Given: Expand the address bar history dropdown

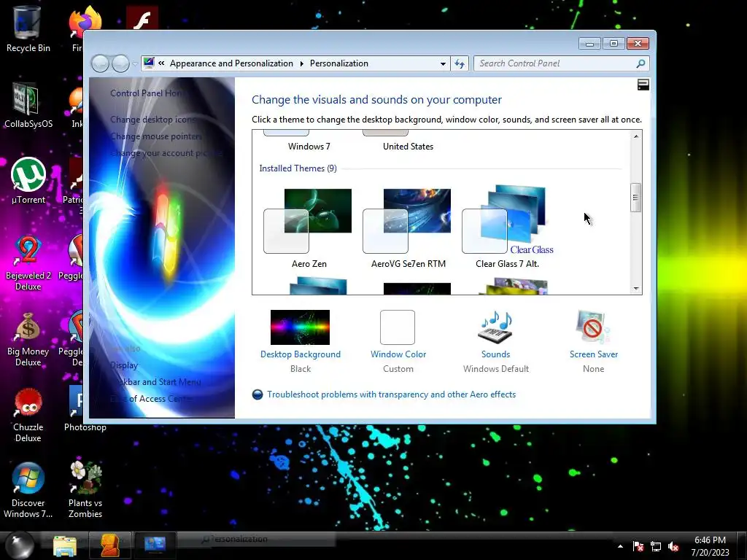Looking at the screenshot, I should coord(443,64).
